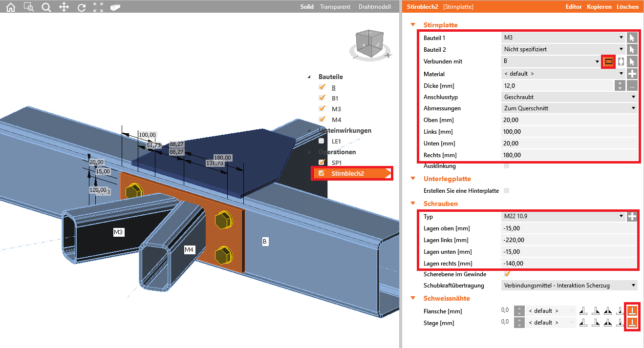The height and width of the screenshot is (348, 644).
Task: Click the Kopieren button
Action: point(599,7)
